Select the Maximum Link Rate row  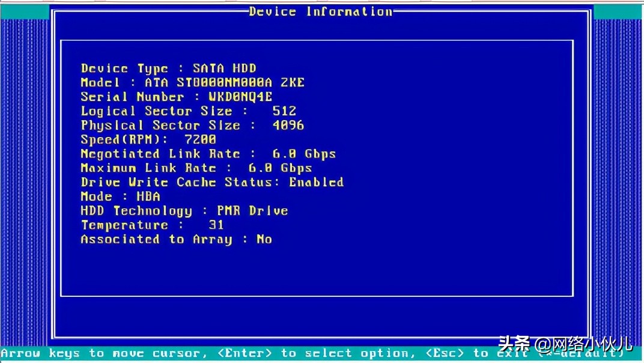pos(196,168)
